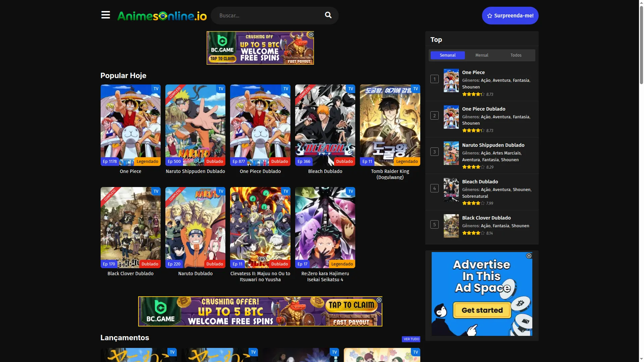The width and height of the screenshot is (644, 362).
Task: Open the Naruto Dublado Ep 220 poster
Action: coord(195,228)
